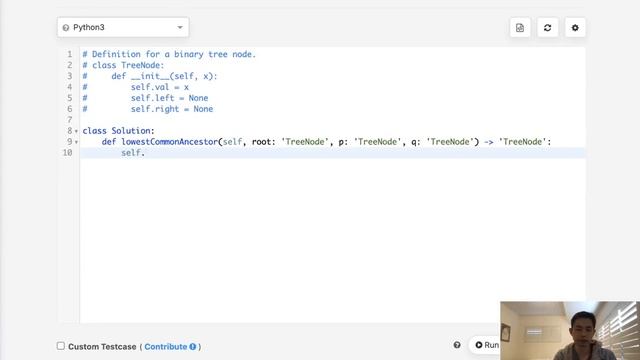Click 'self.left = None' on line 5
640x360 pixels.
pos(169,98)
